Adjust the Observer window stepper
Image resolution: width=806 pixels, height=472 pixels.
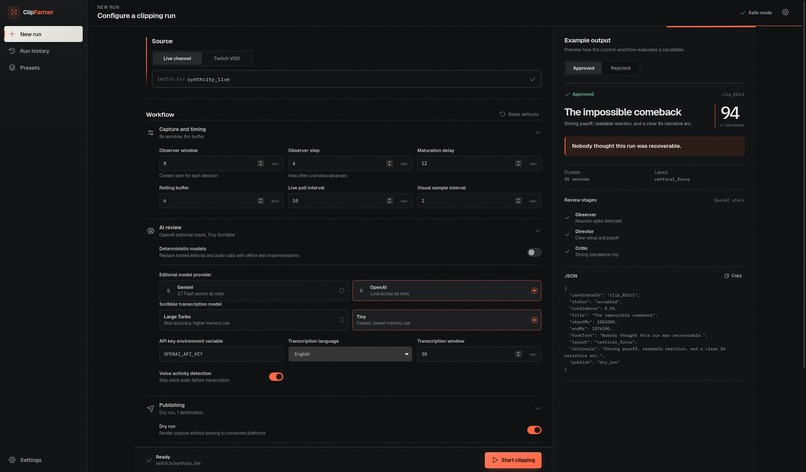[x=261, y=164]
